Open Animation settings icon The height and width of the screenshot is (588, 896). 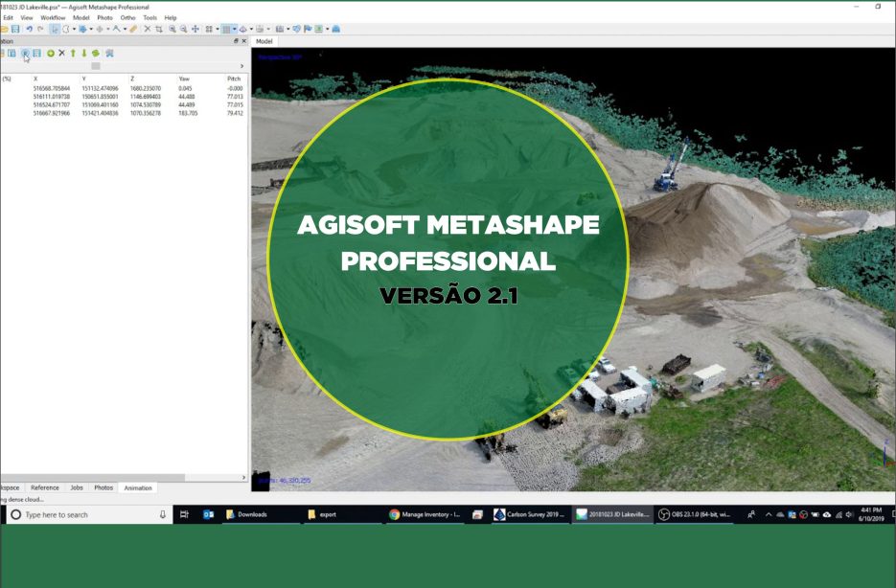(109, 53)
